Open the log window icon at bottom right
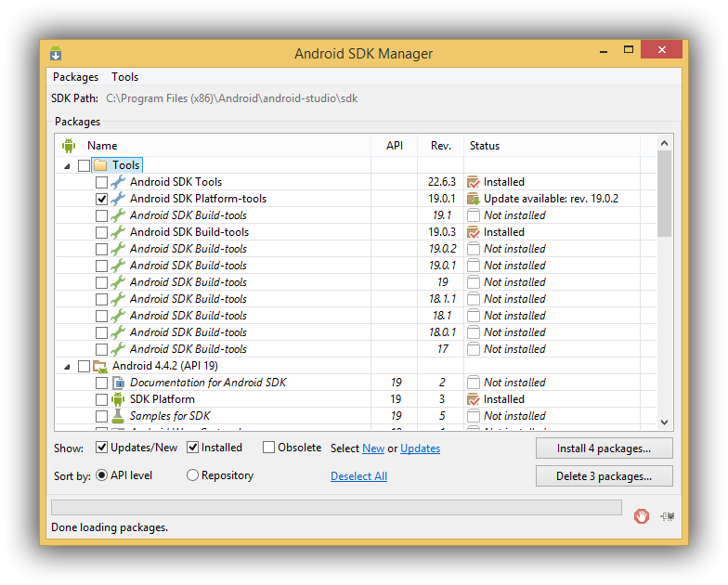Viewport: 728px width, 585px height. [x=667, y=516]
